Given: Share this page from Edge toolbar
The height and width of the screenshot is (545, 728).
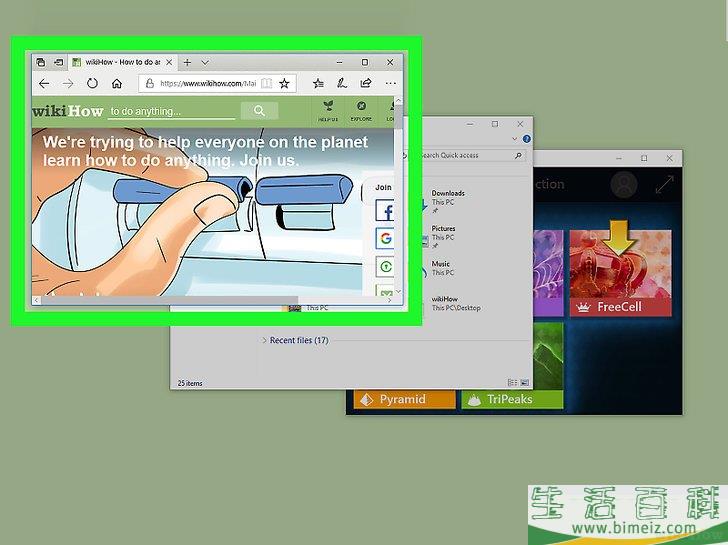Looking at the screenshot, I should pyautogui.click(x=366, y=84).
